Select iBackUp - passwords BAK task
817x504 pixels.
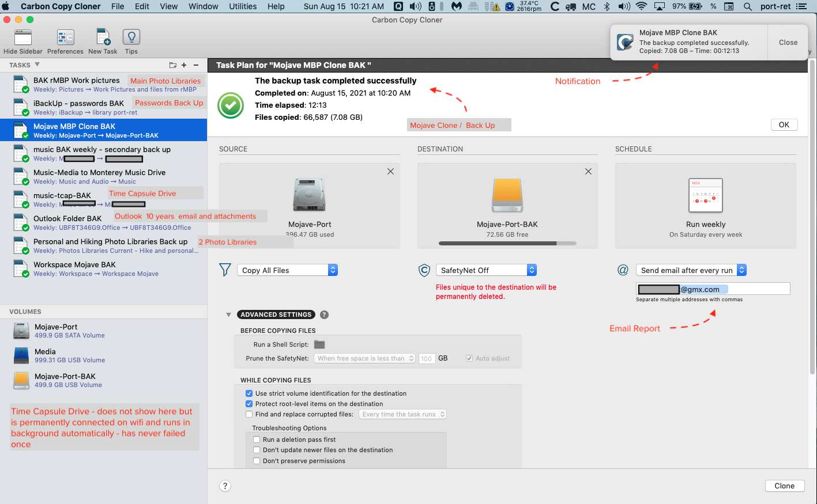coord(104,107)
